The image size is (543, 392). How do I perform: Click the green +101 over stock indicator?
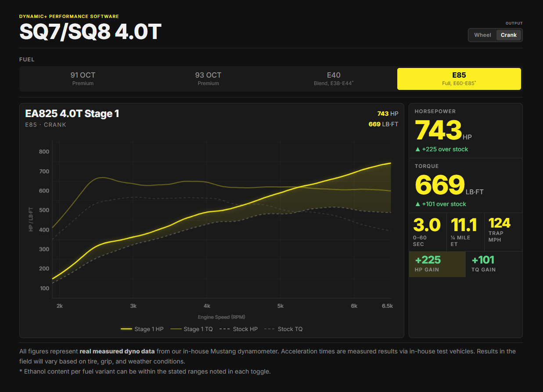tap(441, 204)
